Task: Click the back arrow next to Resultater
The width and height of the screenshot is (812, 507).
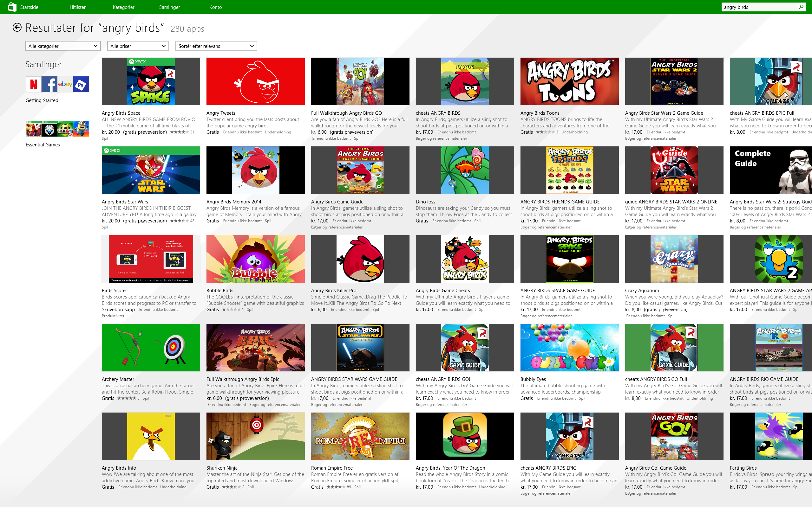Action: 17,28
